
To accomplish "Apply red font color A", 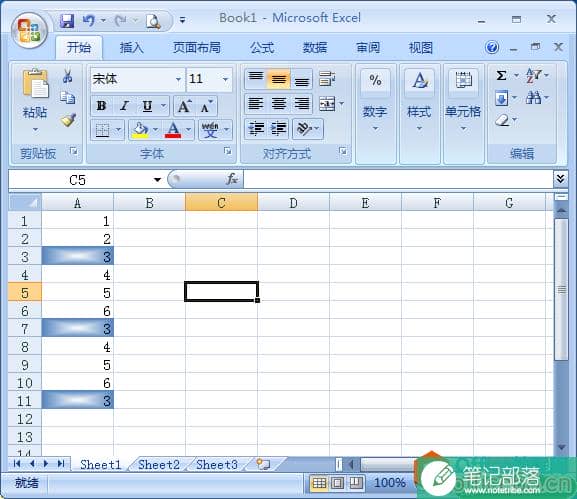I will [x=173, y=130].
